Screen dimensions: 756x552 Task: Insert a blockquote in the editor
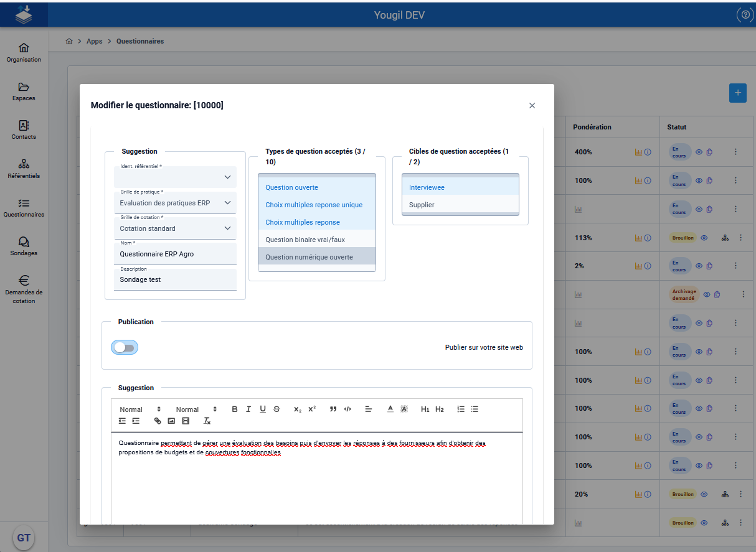[333, 409]
